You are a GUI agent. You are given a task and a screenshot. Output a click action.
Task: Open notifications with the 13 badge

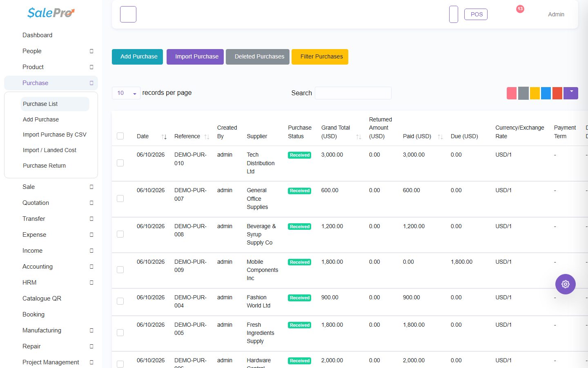[x=520, y=9]
